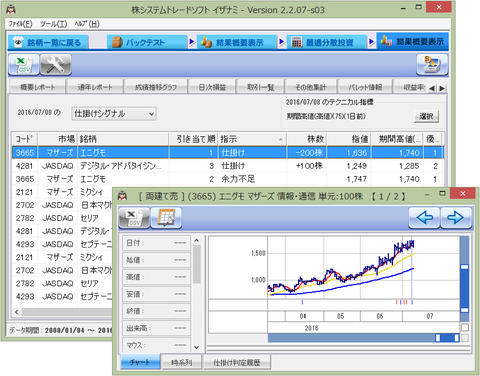Click the arrow after バックテスト
The image size is (480, 376).
[x=192, y=42]
